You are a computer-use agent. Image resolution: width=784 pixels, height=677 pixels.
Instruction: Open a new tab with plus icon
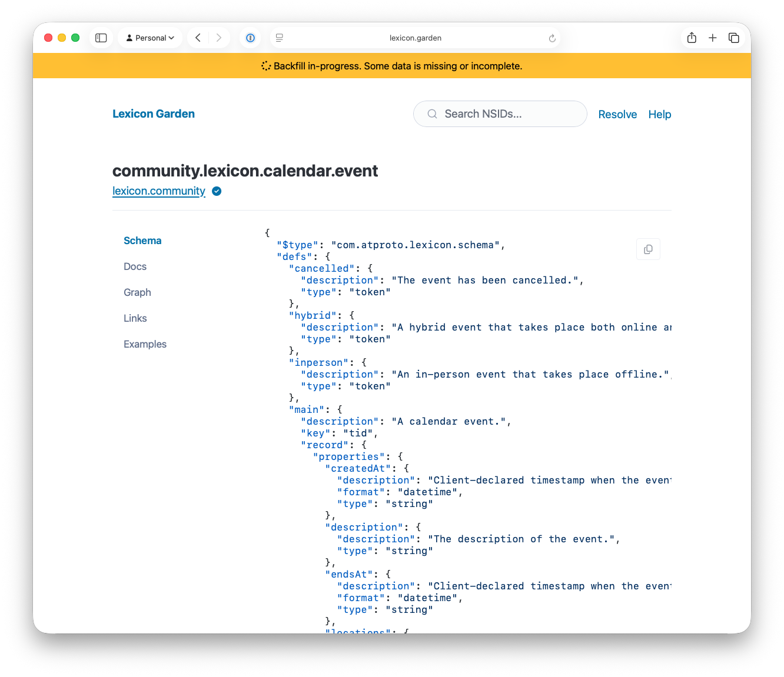(x=713, y=38)
